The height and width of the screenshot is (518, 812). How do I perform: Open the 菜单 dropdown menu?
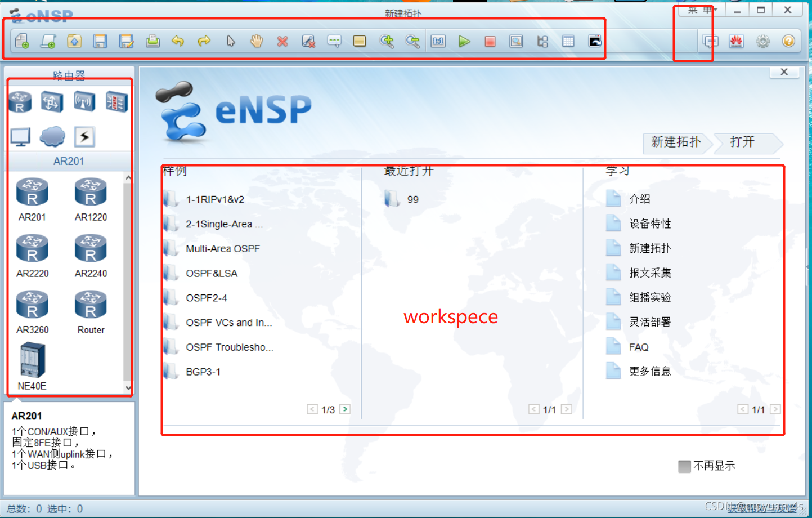pos(702,10)
